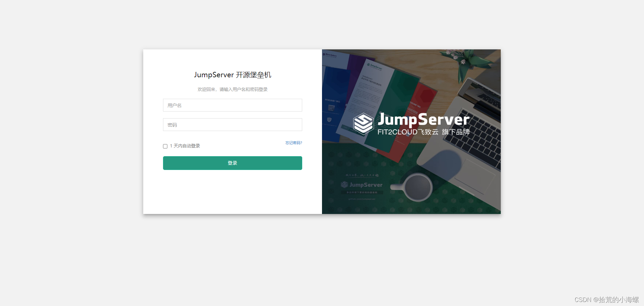Click the FIT2CLOUD飞致云 旗下品牌 caption
Screen dimensions: 644x306
(x=423, y=132)
